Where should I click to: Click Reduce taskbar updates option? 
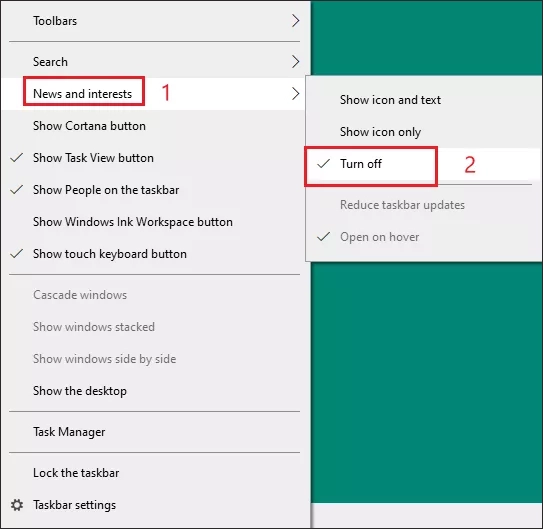pos(424,205)
